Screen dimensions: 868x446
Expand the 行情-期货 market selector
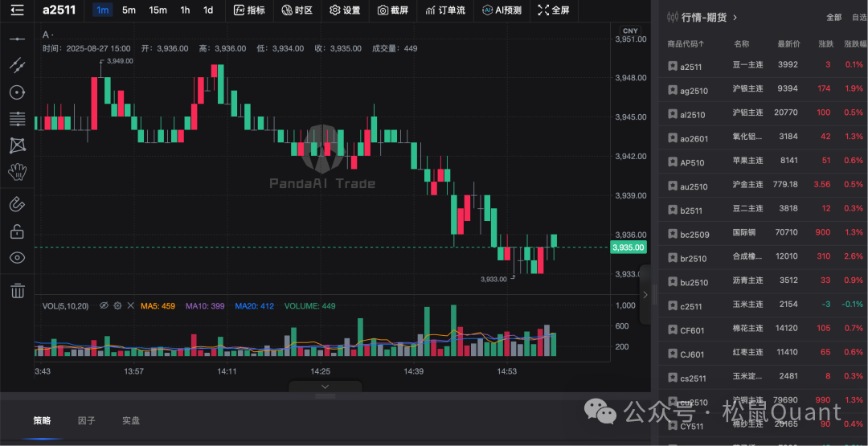click(x=735, y=17)
